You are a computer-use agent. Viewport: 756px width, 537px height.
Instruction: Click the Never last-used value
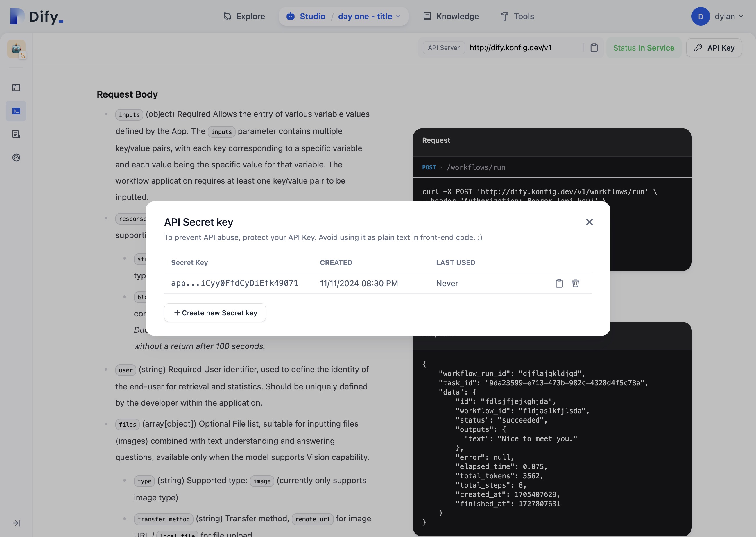tap(447, 283)
